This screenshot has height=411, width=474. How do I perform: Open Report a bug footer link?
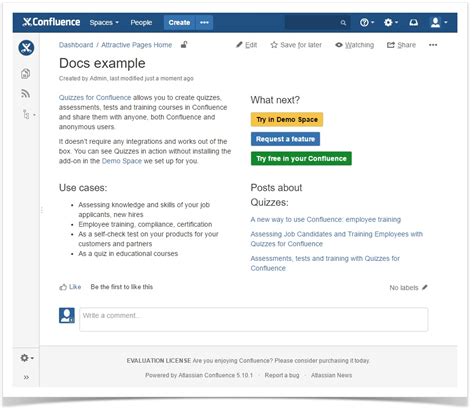pyautogui.click(x=282, y=375)
